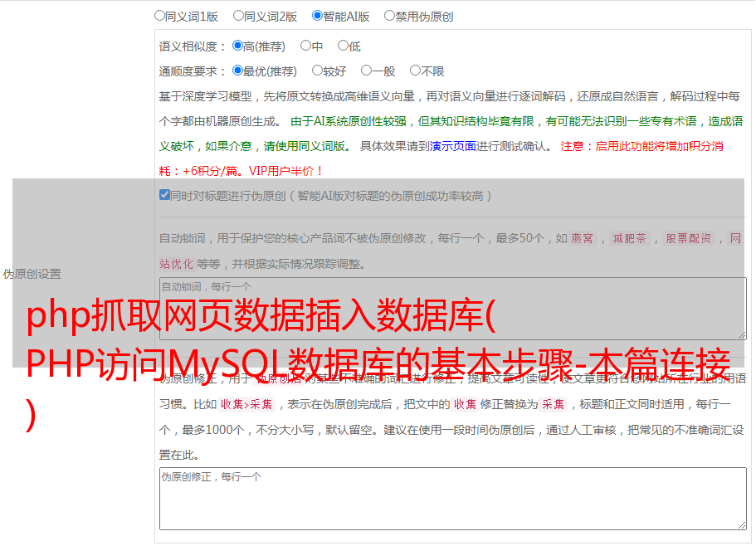The height and width of the screenshot is (546, 756).
Task: Select the 智能AI版 radio button
Action: [x=317, y=16]
